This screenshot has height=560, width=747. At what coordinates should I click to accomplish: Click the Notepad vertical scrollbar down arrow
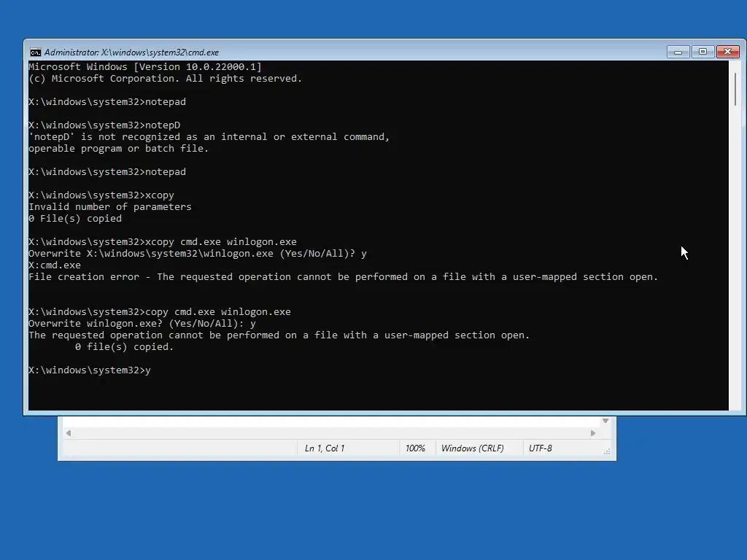605,421
